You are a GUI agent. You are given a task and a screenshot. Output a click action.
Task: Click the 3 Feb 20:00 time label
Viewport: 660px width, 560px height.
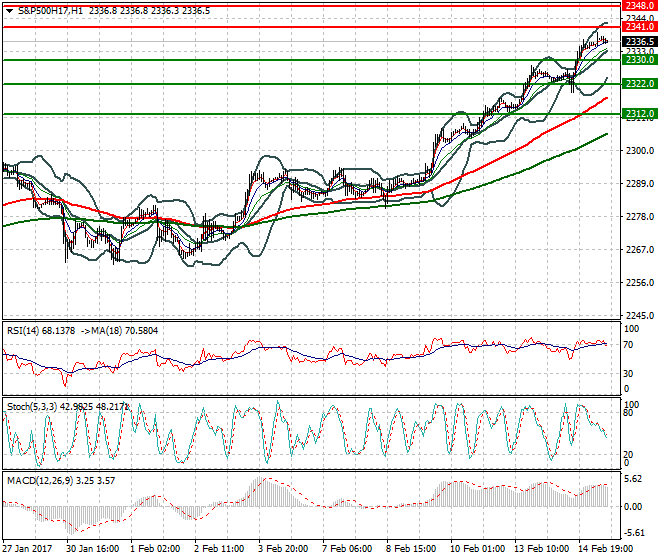click(x=283, y=549)
